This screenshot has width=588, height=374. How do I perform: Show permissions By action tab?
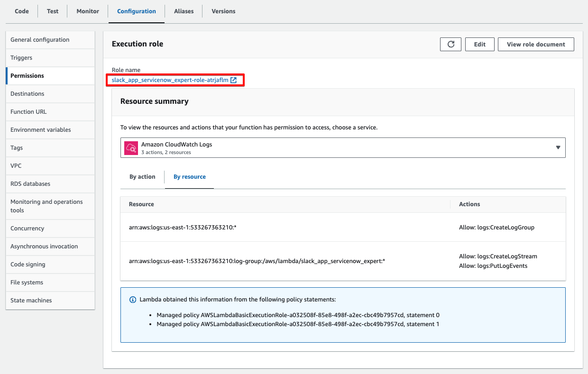pyautogui.click(x=143, y=177)
